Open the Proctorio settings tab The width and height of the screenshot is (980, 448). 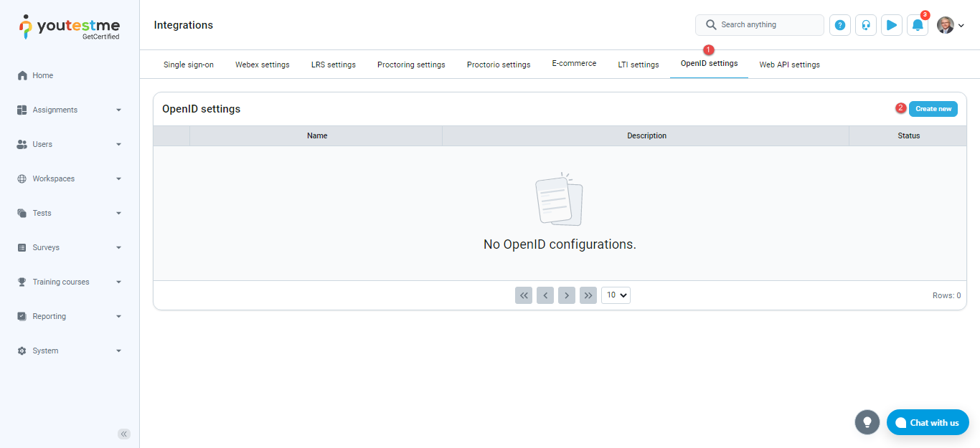499,65
